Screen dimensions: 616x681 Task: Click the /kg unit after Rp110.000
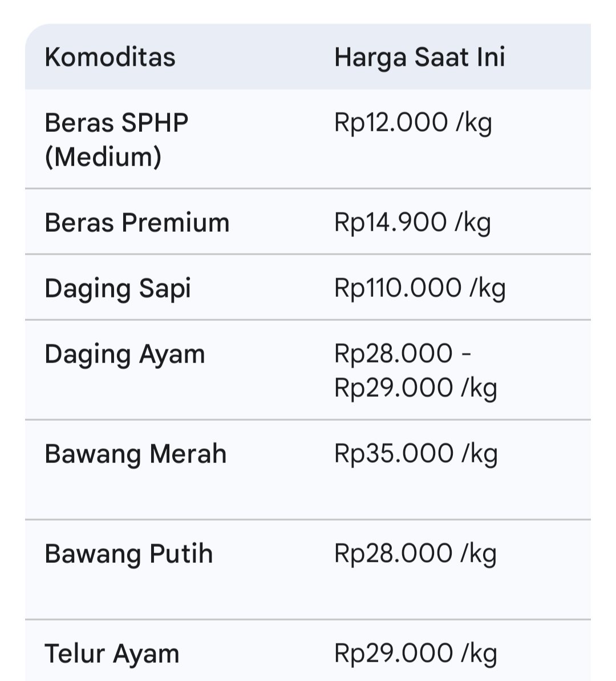(488, 288)
